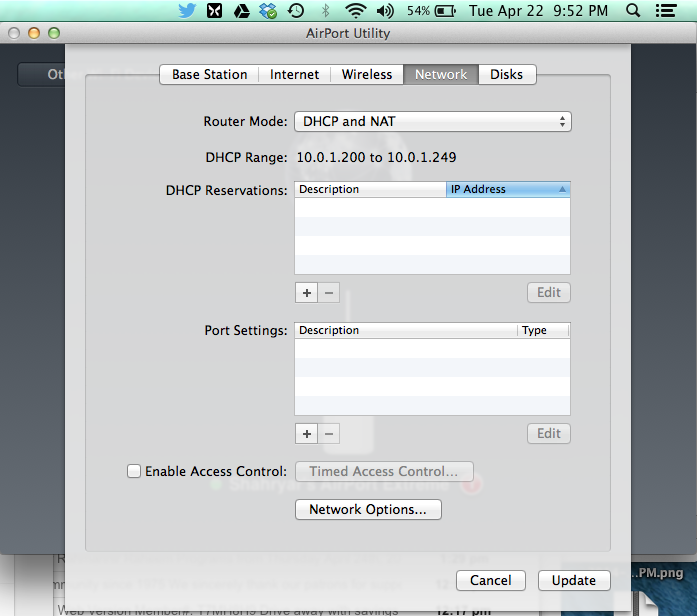Click the green zoom window button
The image size is (697, 616).
(x=54, y=33)
